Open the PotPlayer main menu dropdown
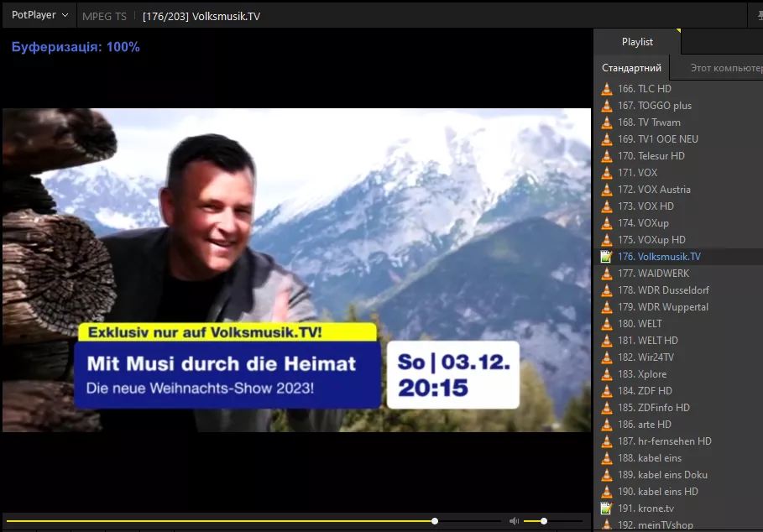 click(40, 15)
